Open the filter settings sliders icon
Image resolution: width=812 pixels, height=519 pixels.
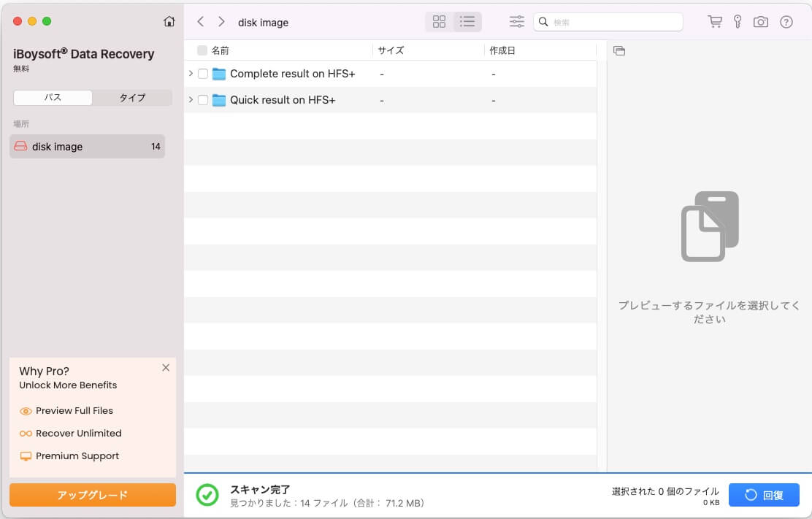[x=517, y=22]
